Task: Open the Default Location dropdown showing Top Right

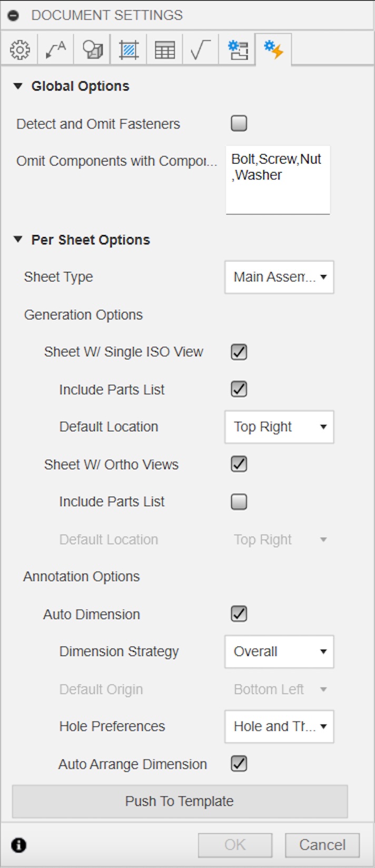Action: [x=279, y=427]
